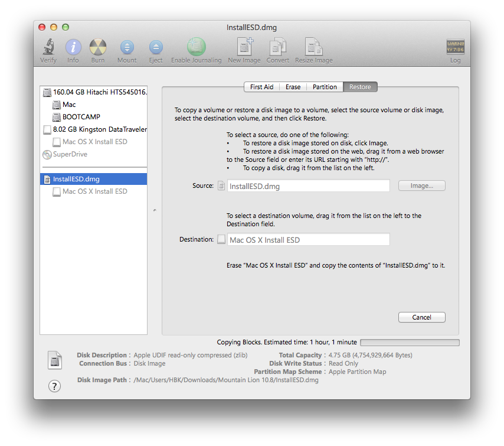Click the Disk Image Path value text
This screenshot has height=446, width=504.
(x=226, y=380)
